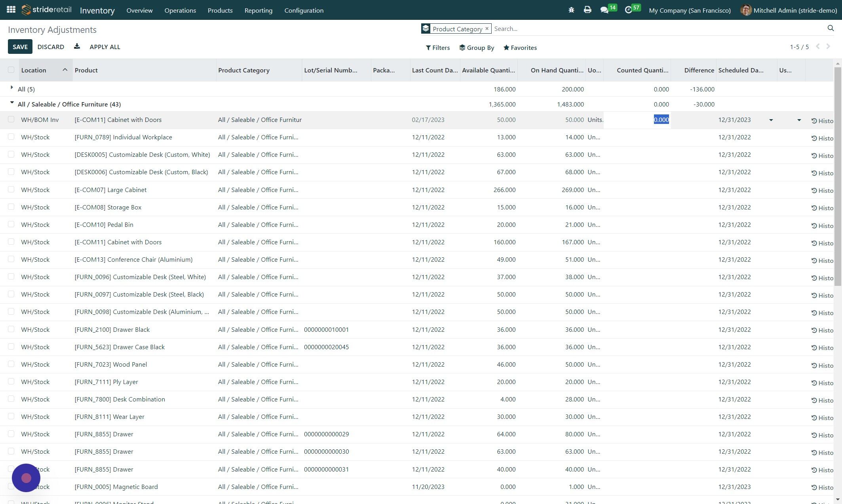Open the Configuration menu
Image resolution: width=842 pixels, height=504 pixels.
point(304,10)
